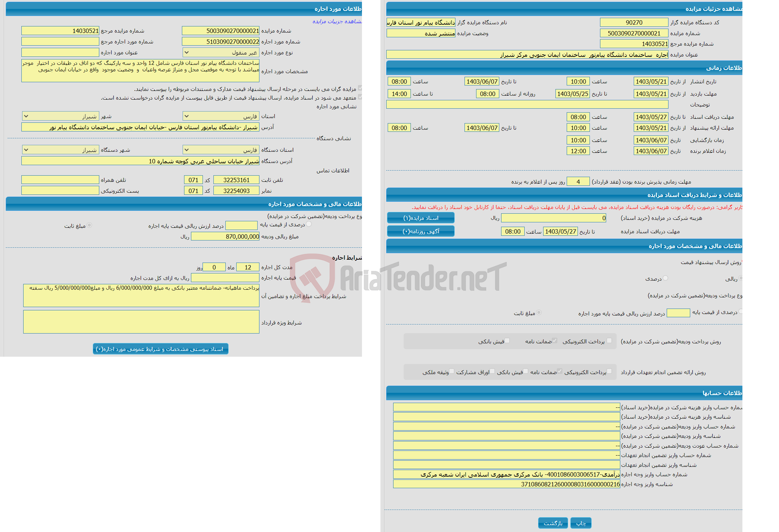Click the 'اسناد مزایده' icon button
The image size is (779, 532).
click(x=426, y=218)
